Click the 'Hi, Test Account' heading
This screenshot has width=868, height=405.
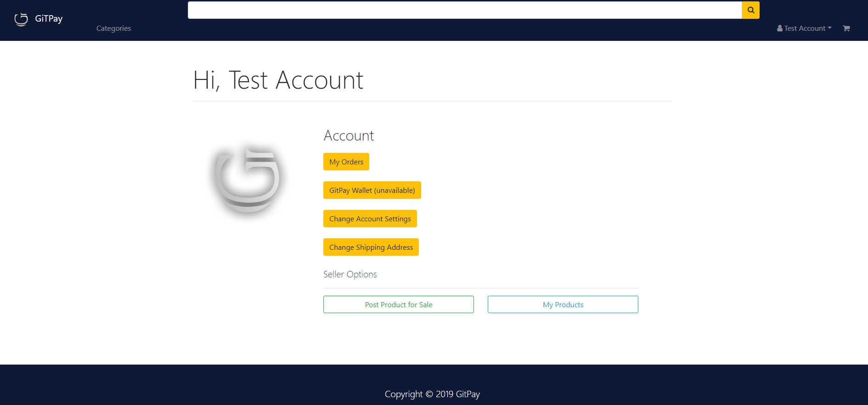(278, 80)
